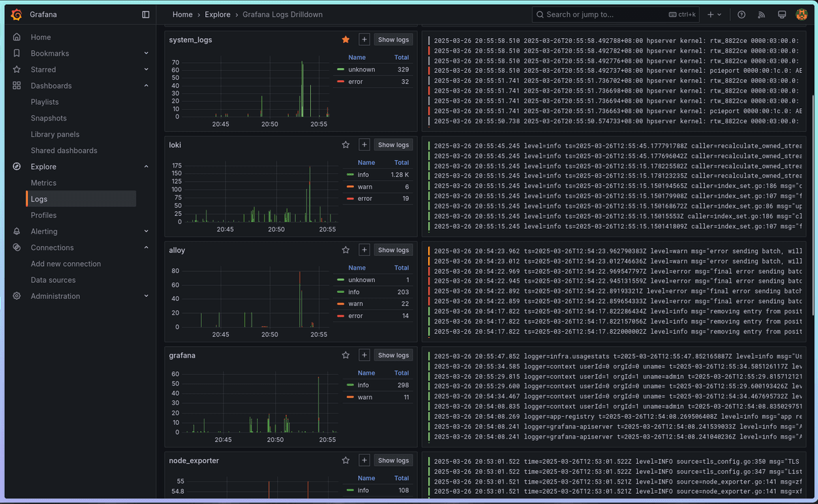Click the Search or jump to field
The image size is (818, 504).
click(x=616, y=14)
